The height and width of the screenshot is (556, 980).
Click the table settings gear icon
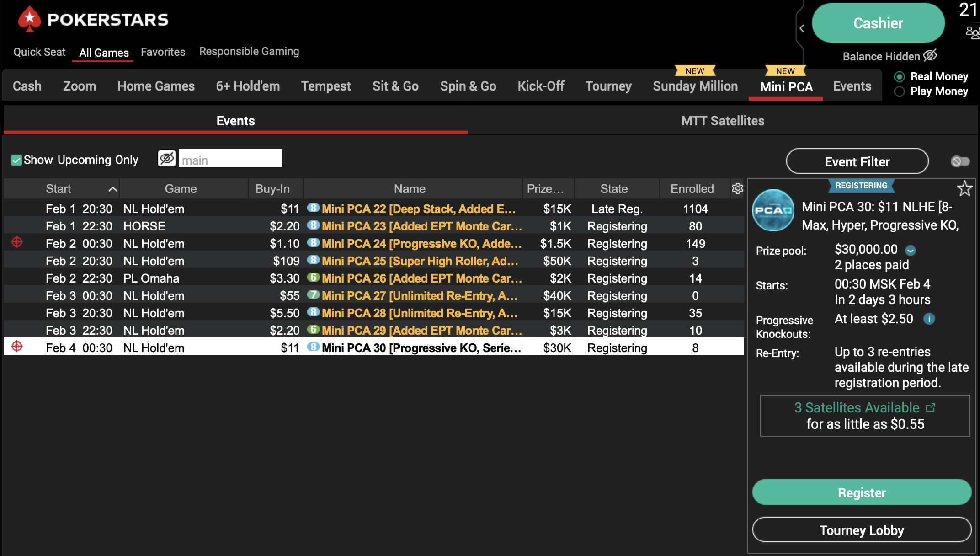tap(737, 188)
